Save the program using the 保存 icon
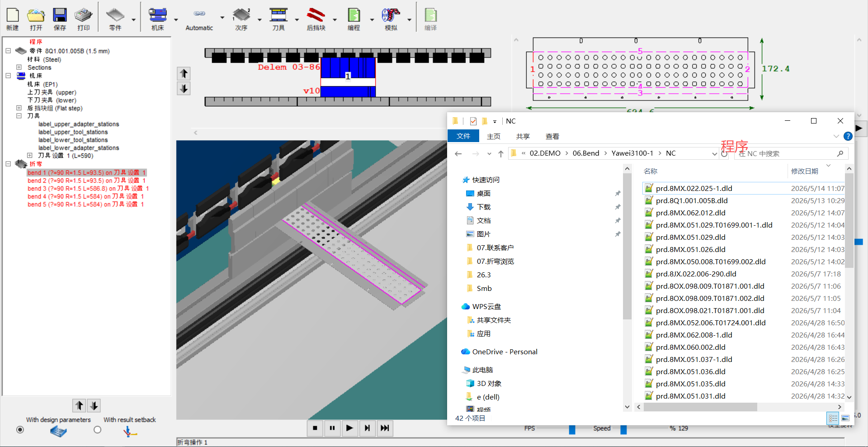The height and width of the screenshot is (447, 868). 60,15
